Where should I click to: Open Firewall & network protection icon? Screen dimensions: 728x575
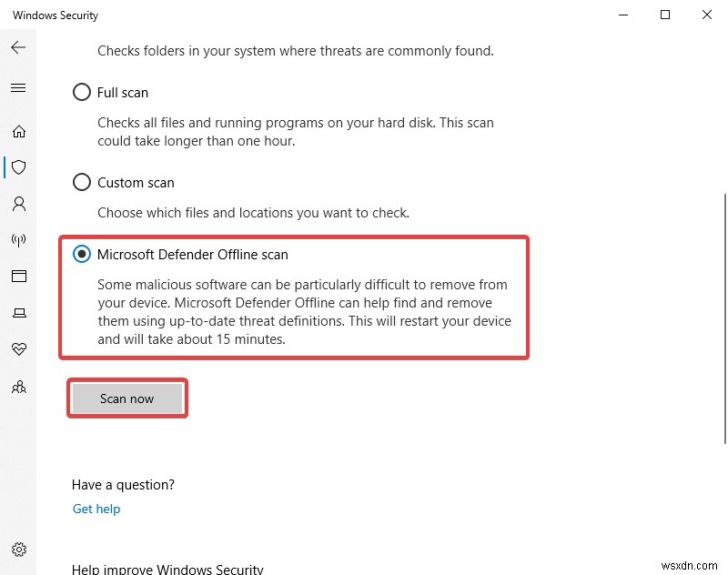coord(18,240)
